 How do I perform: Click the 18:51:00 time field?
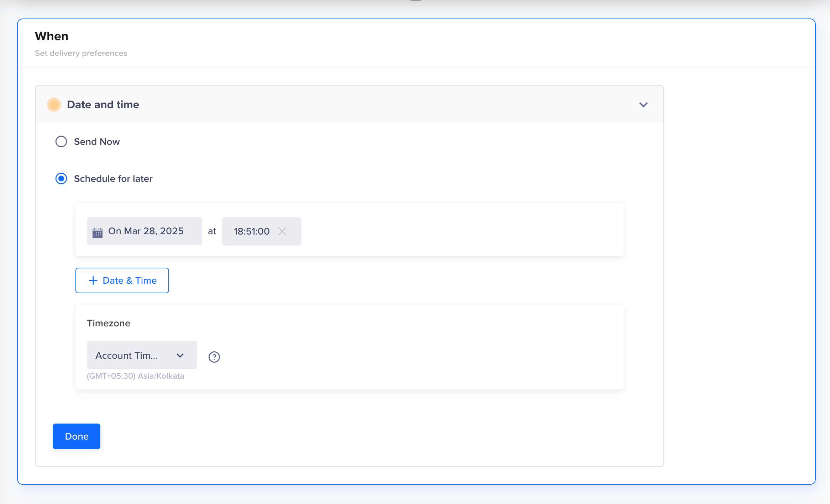pos(252,231)
